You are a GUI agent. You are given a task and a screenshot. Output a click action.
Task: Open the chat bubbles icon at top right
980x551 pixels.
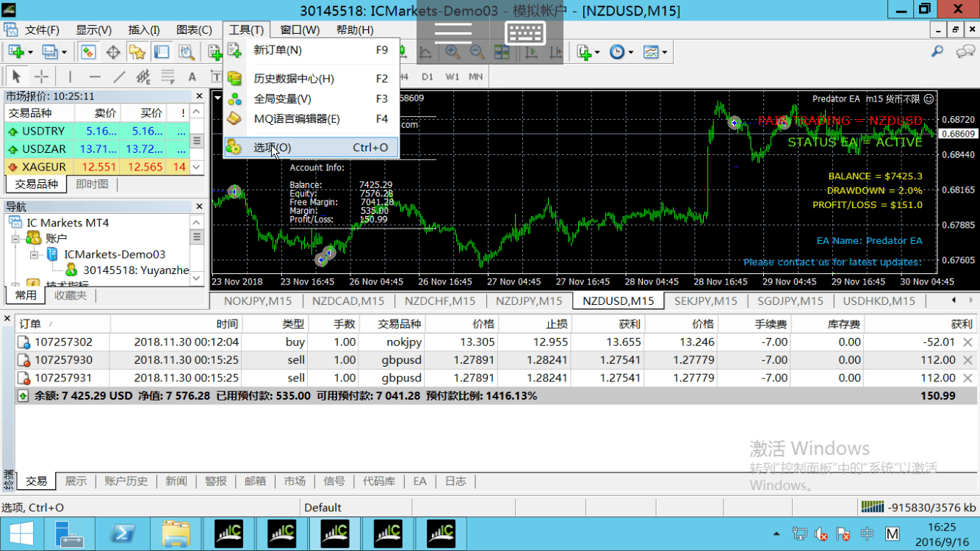tap(965, 51)
